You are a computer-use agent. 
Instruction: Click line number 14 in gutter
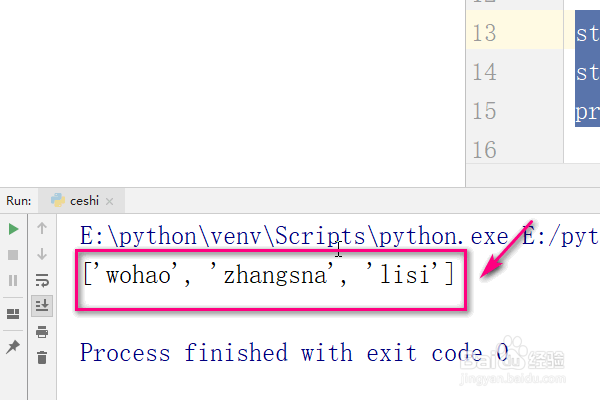[x=484, y=72]
